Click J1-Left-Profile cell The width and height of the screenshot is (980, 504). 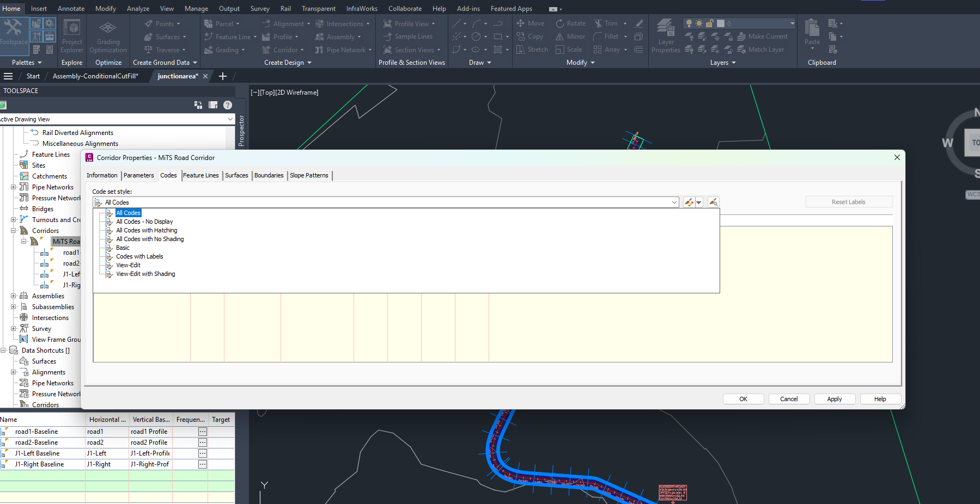pyautogui.click(x=150, y=453)
